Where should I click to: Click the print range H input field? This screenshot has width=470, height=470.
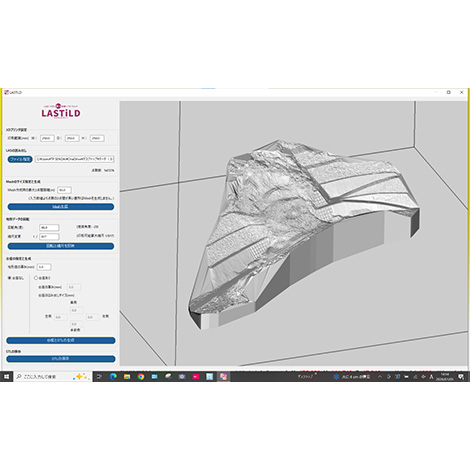tap(97, 138)
